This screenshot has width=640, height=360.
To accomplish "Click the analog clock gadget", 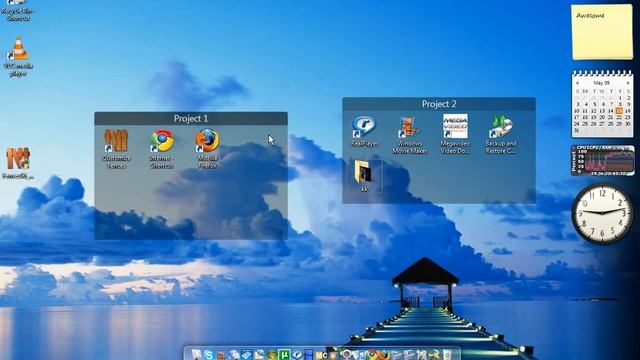I will click(x=602, y=213).
